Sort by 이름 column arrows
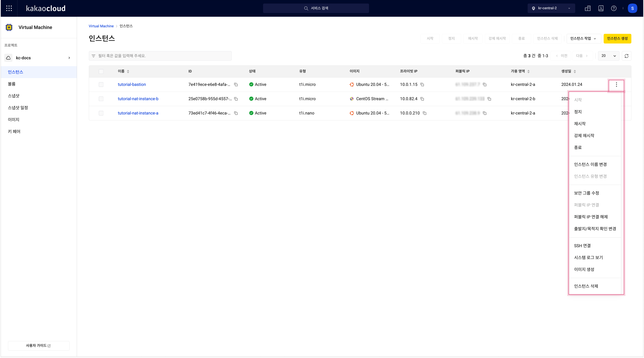This screenshot has height=358, width=644. [x=128, y=71]
